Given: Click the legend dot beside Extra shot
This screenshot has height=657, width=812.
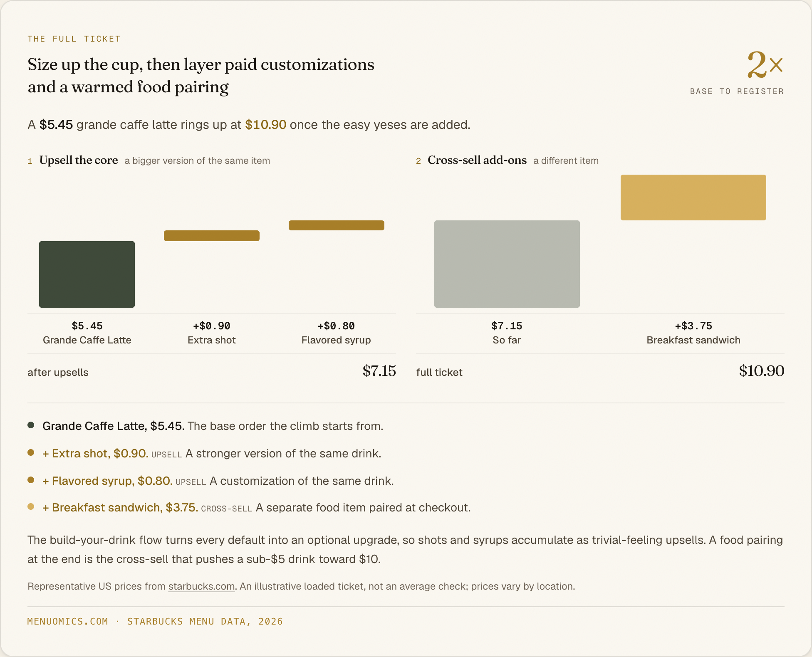Looking at the screenshot, I should click(31, 452).
